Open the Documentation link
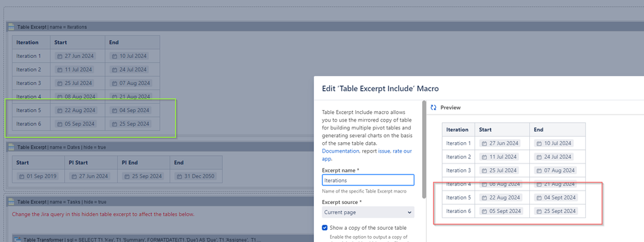The image size is (644, 242). click(340, 151)
